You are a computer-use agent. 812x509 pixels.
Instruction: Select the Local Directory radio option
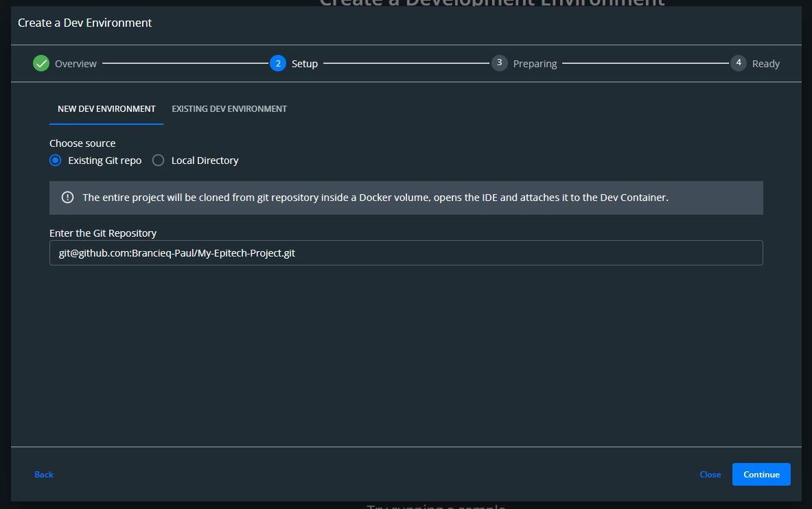159,161
